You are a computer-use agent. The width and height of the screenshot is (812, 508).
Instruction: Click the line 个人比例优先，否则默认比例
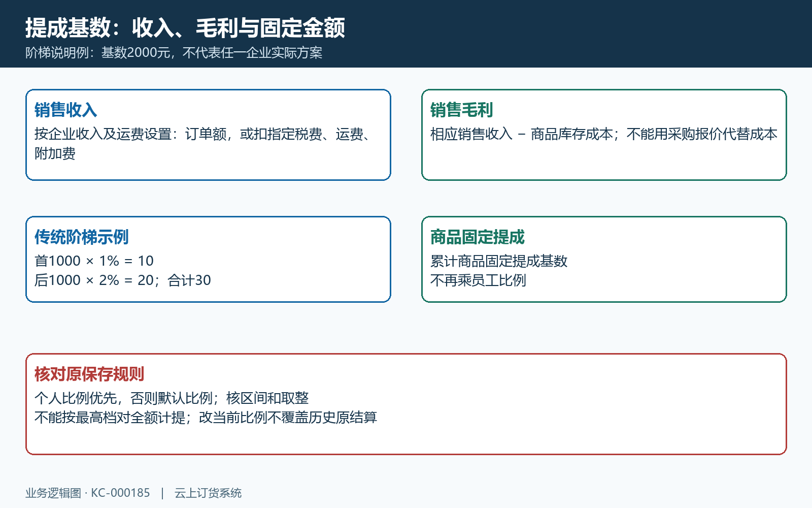[x=123, y=398]
